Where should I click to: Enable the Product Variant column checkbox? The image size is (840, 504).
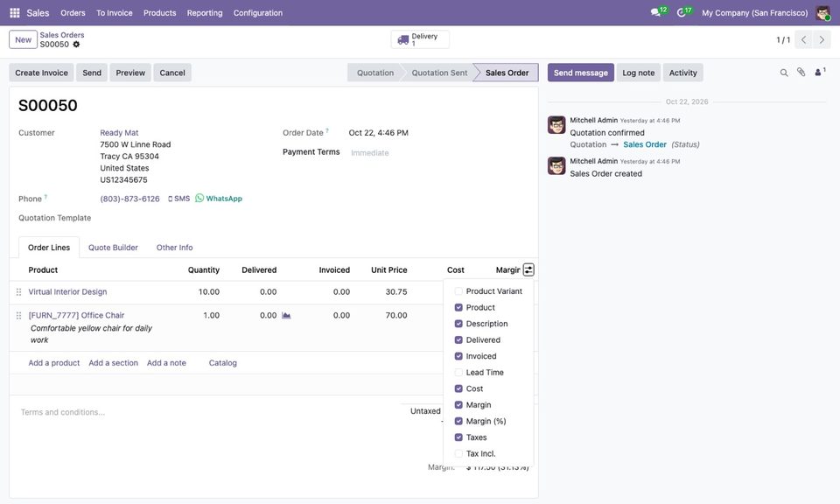pyautogui.click(x=458, y=291)
